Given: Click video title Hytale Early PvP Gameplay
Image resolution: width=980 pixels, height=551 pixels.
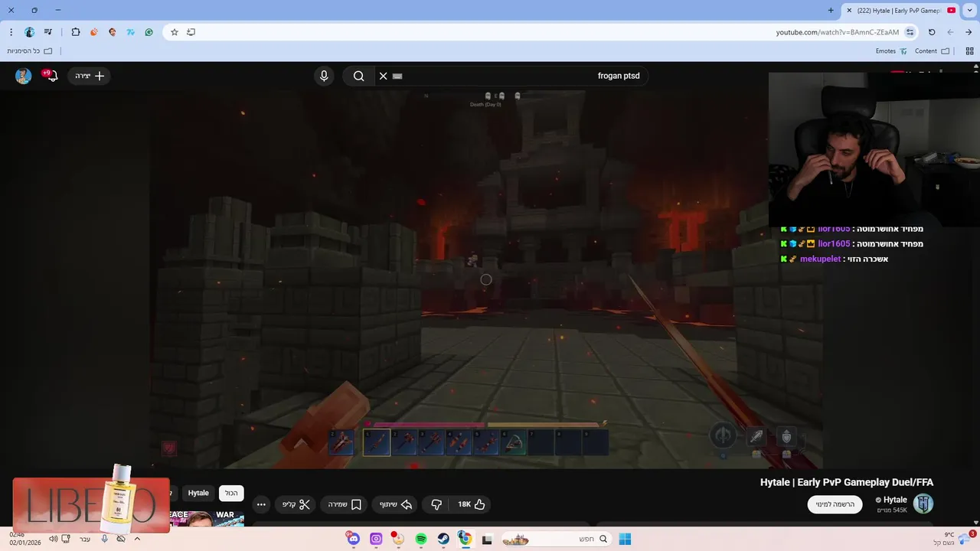Looking at the screenshot, I should coord(847,482).
